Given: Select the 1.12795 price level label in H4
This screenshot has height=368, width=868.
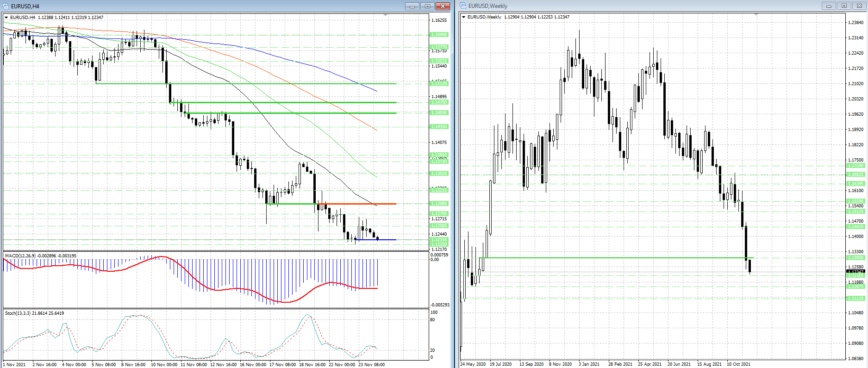Looking at the screenshot, I should point(439,214).
